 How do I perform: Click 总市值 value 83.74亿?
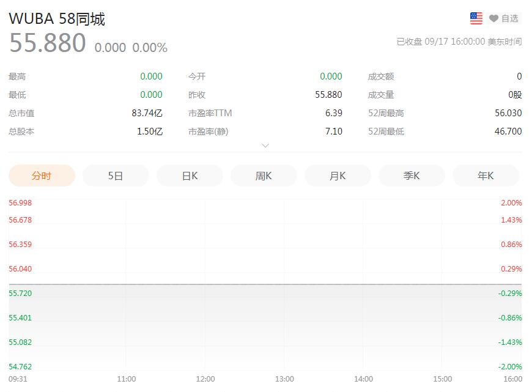[147, 113]
